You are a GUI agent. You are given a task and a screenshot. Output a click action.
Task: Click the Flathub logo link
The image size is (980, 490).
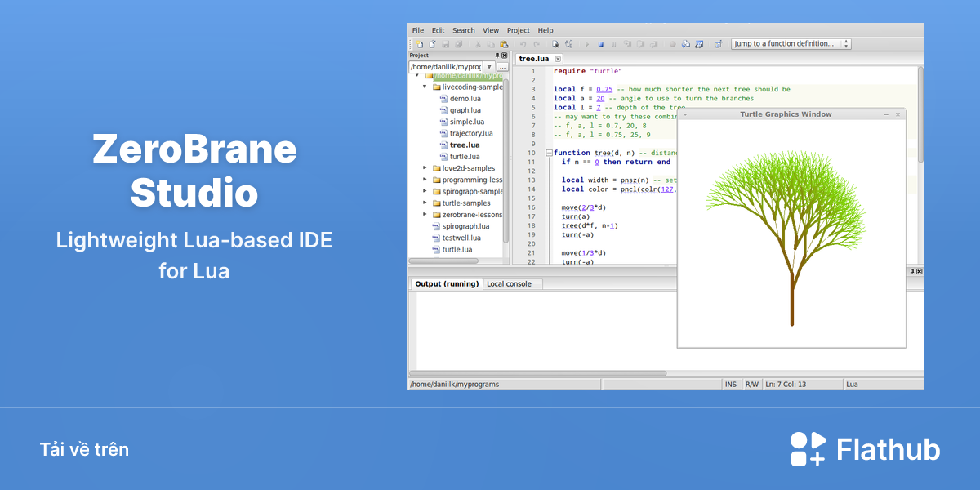(x=865, y=449)
